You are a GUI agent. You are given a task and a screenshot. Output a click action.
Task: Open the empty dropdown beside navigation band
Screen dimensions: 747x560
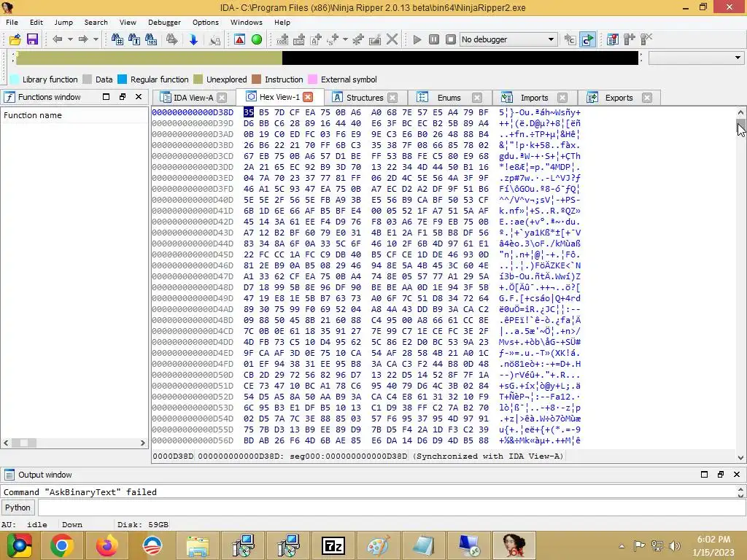pos(697,58)
